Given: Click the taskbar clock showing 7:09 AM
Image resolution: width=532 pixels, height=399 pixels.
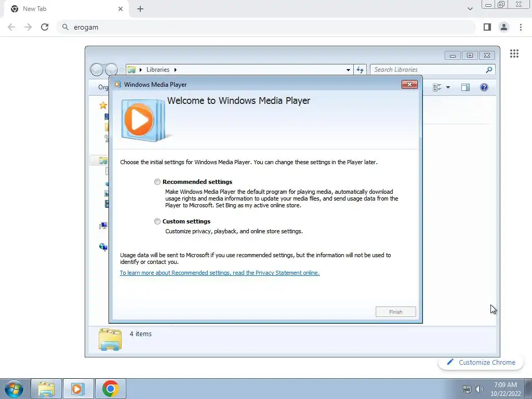Looking at the screenshot, I should (506, 389).
